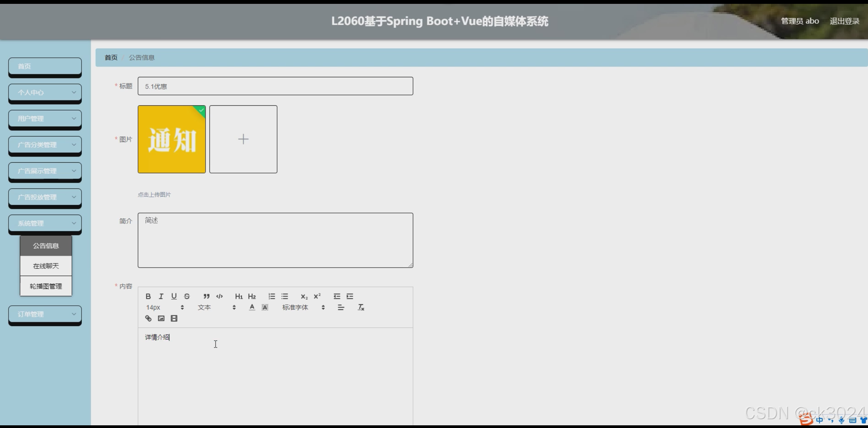Image resolution: width=868 pixels, height=428 pixels.
Task: Select 在线聊天 under 系统管理
Action: pyautogui.click(x=46, y=265)
